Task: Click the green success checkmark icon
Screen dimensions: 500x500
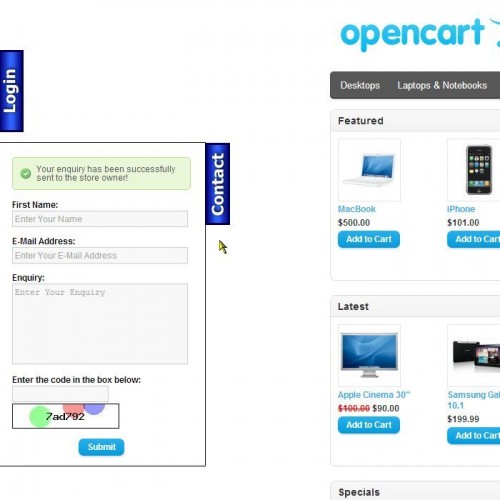Action: tap(26, 173)
